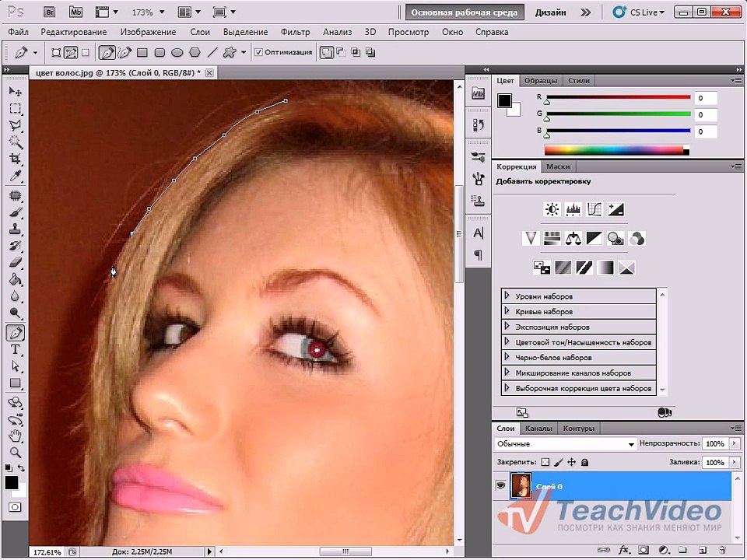The width and height of the screenshot is (747, 560).
Task: Toggle Quick Mask mode
Action: [x=15, y=507]
